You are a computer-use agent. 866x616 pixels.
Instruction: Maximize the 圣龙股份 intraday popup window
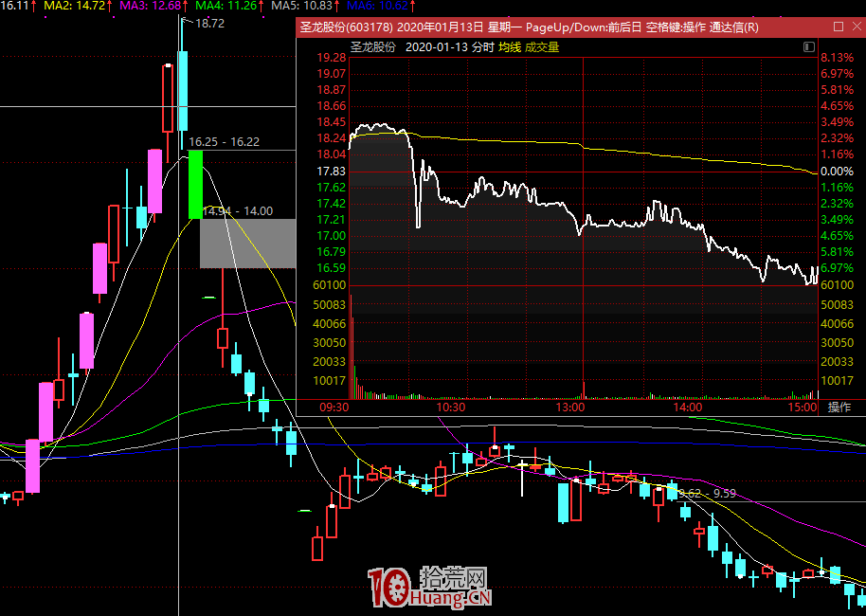coord(839,27)
